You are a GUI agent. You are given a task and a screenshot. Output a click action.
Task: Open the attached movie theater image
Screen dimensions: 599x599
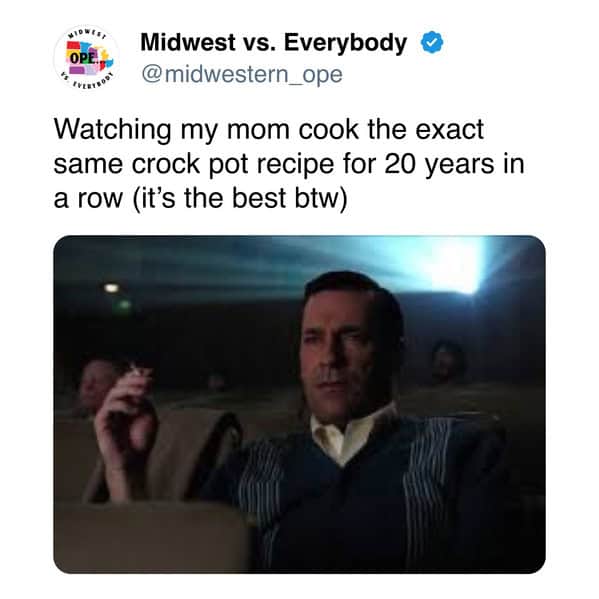tap(300, 404)
